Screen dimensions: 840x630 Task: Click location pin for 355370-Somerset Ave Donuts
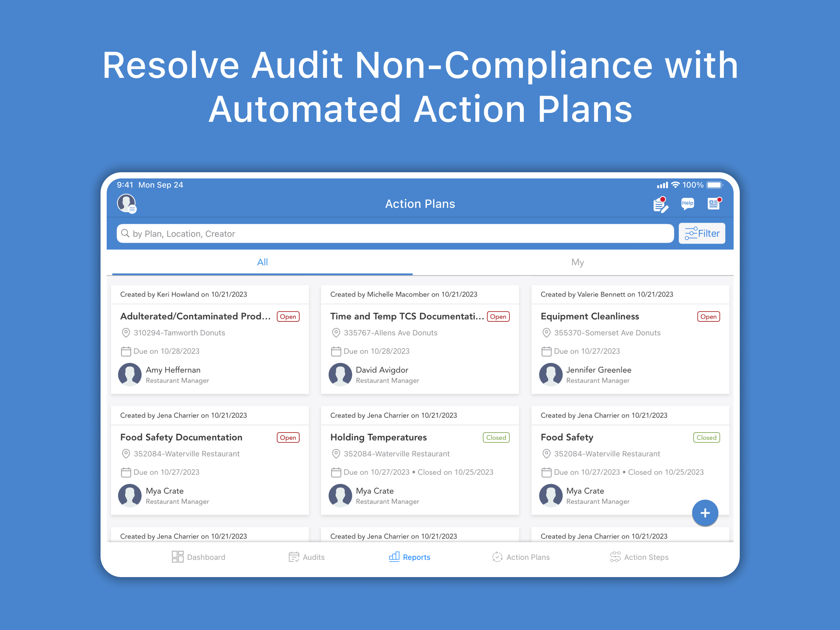pyautogui.click(x=546, y=333)
